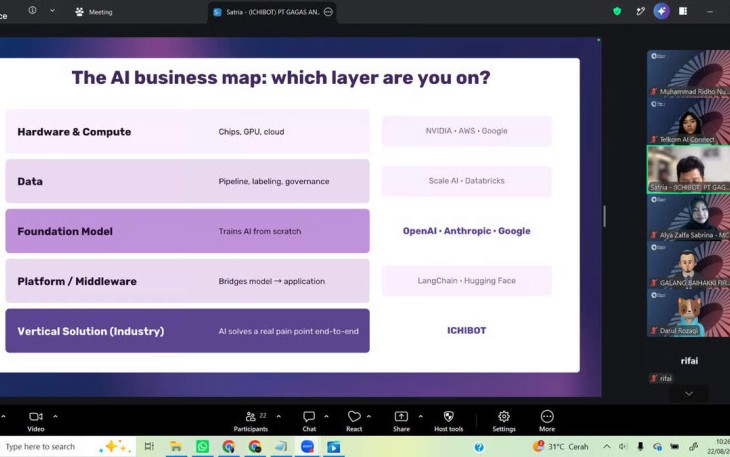Viewport: 730px width, 457px height.
Task: Open the Zoom Settings gear
Action: tap(504, 421)
